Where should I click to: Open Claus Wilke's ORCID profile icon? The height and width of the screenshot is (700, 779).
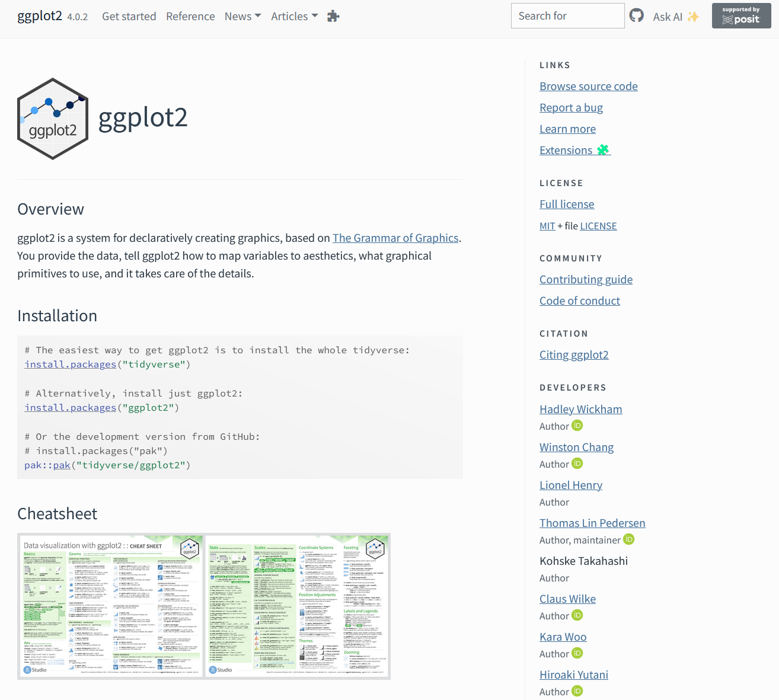(577, 615)
